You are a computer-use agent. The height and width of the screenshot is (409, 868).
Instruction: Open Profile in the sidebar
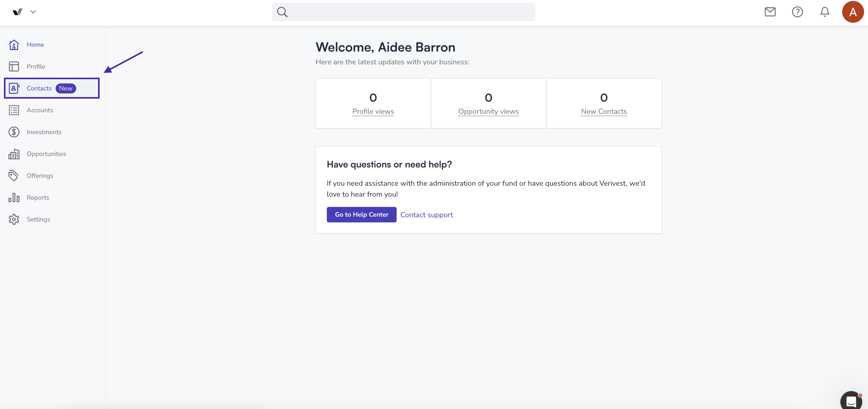36,66
